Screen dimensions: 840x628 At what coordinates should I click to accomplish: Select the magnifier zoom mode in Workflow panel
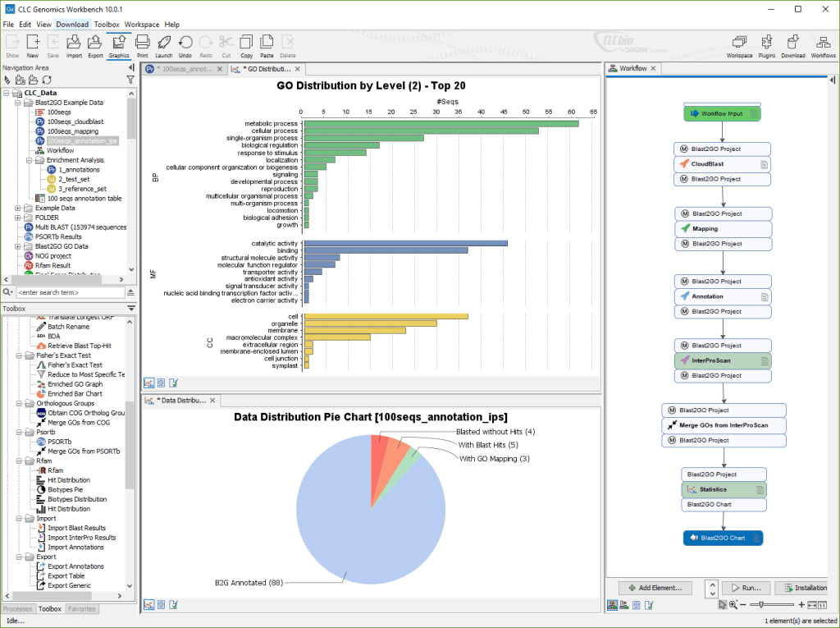coord(733,605)
